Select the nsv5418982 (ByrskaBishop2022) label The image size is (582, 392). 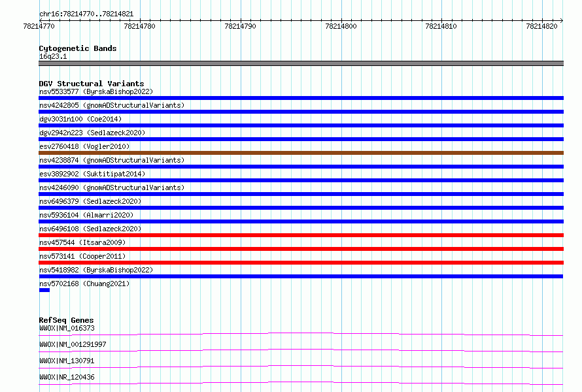96,270
